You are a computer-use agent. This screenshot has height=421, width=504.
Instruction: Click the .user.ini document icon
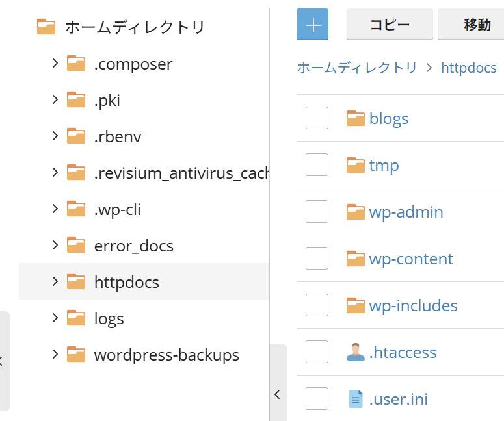click(x=356, y=399)
